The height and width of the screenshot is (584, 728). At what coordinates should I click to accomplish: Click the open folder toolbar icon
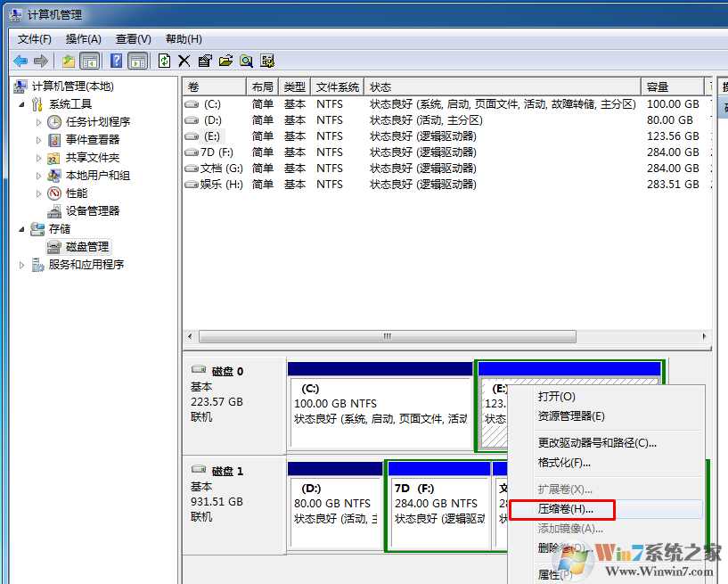point(225,61)
